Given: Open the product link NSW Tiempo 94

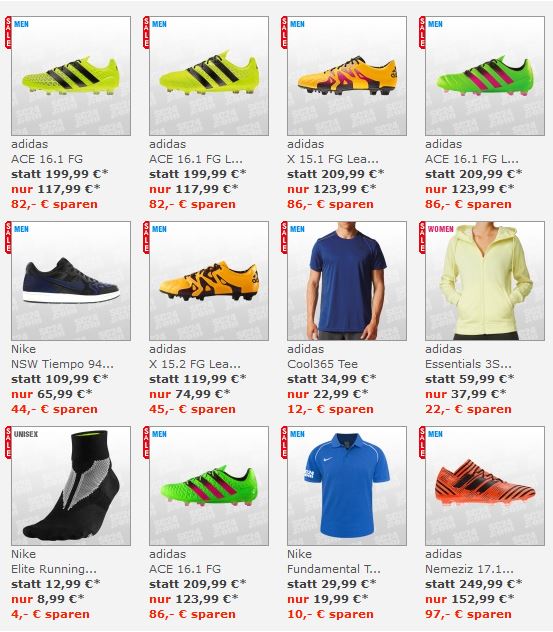Looking at the screenshot, I should tap(62, 364).
